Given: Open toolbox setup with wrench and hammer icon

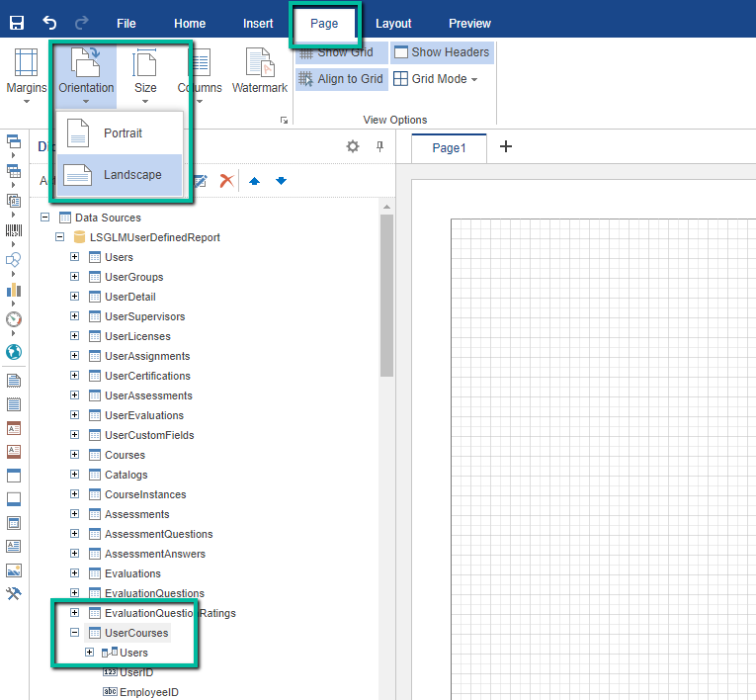Looking at the screenshot, I should [x=14, y=593].
